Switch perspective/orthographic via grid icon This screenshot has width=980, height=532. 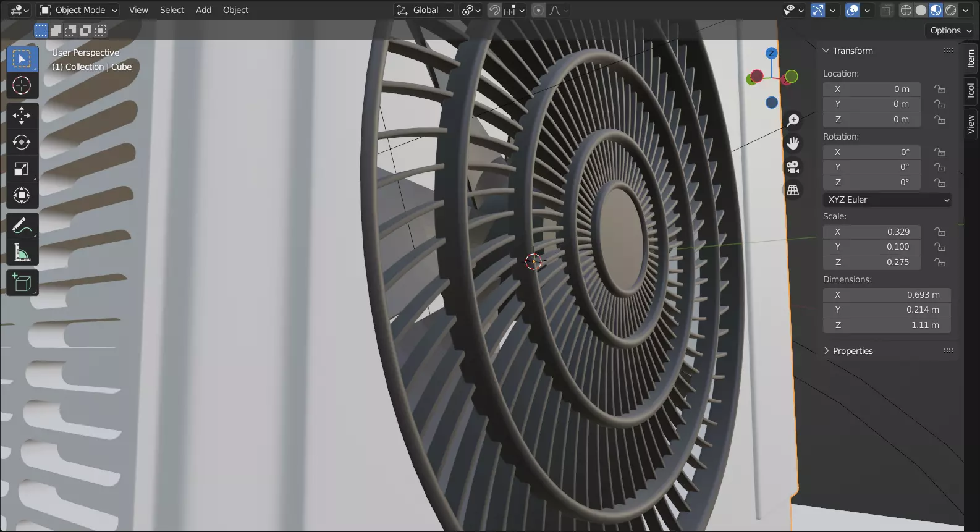(x=793, y=190)
